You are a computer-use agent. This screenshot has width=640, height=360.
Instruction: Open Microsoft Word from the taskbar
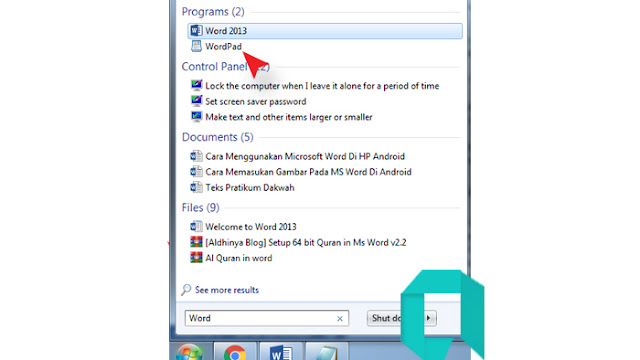pyautogui.click(x=280, y=353)
